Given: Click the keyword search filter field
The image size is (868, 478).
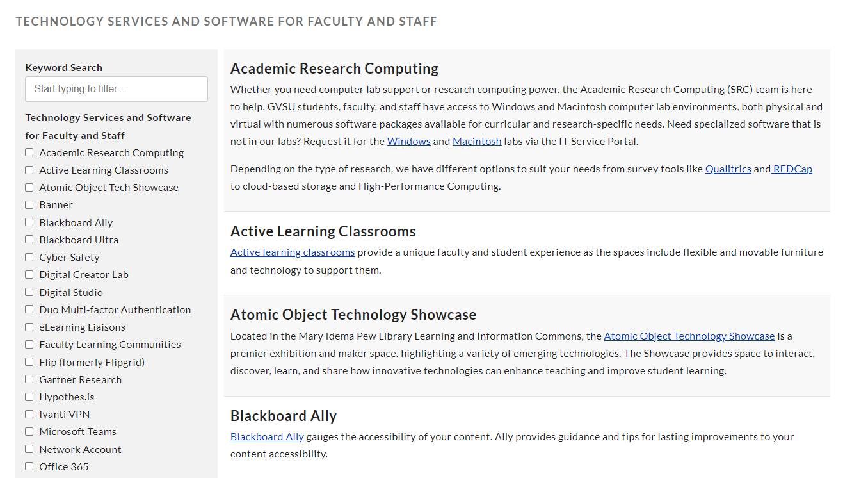Looking at the screenshot, I should tap(116, 89).
